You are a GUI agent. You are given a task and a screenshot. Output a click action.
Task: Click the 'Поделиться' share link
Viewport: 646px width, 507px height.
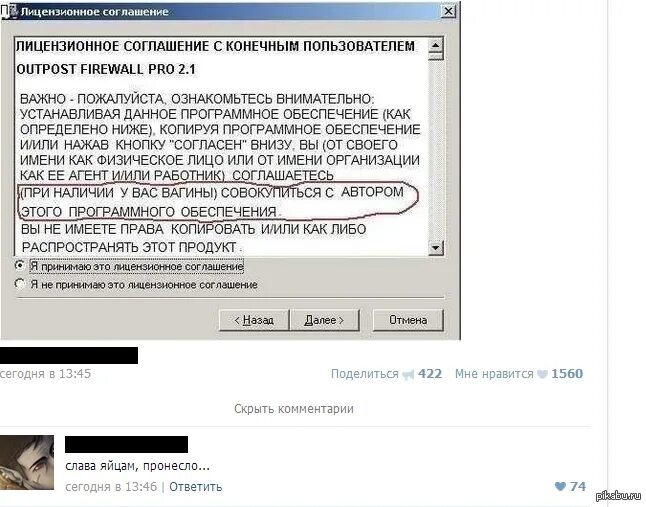click(365, 374)
